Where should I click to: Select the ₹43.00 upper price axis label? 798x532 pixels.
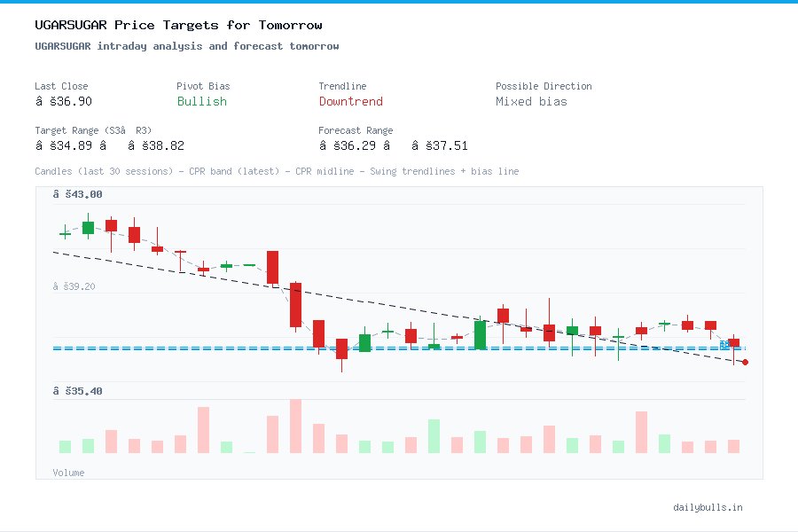click(80, 193)
